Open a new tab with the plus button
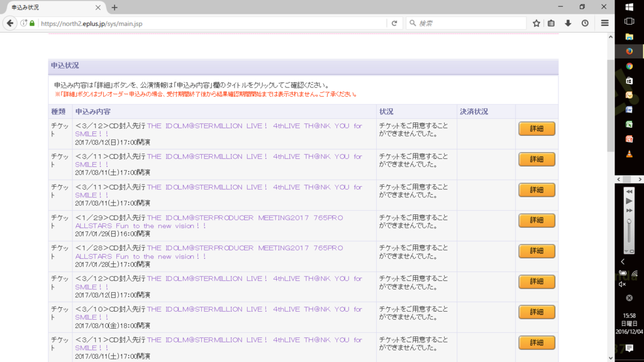 coord(114,8)
